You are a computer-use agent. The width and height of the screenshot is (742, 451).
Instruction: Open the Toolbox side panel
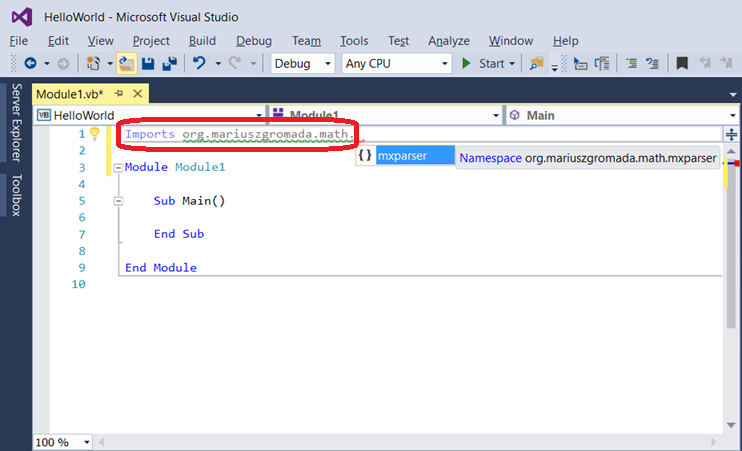pos(17,195)
